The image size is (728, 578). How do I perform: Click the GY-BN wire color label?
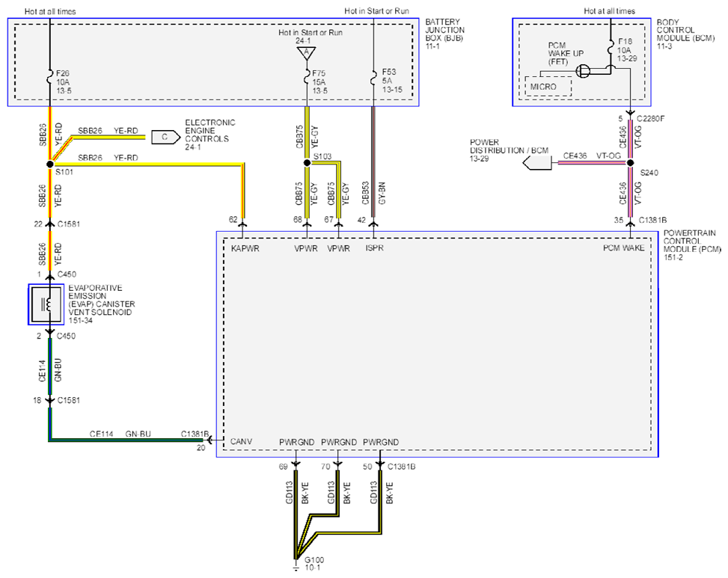coord(382,193)
